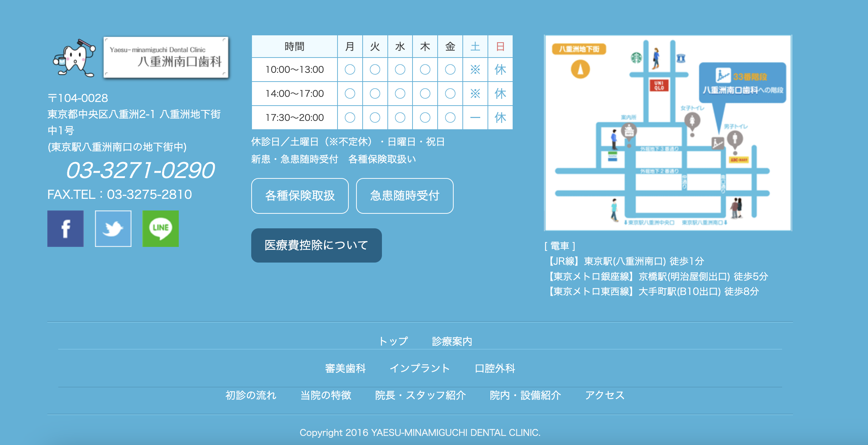Click the red 日 column header
868x445 pixels.
(x=501, y=47)
